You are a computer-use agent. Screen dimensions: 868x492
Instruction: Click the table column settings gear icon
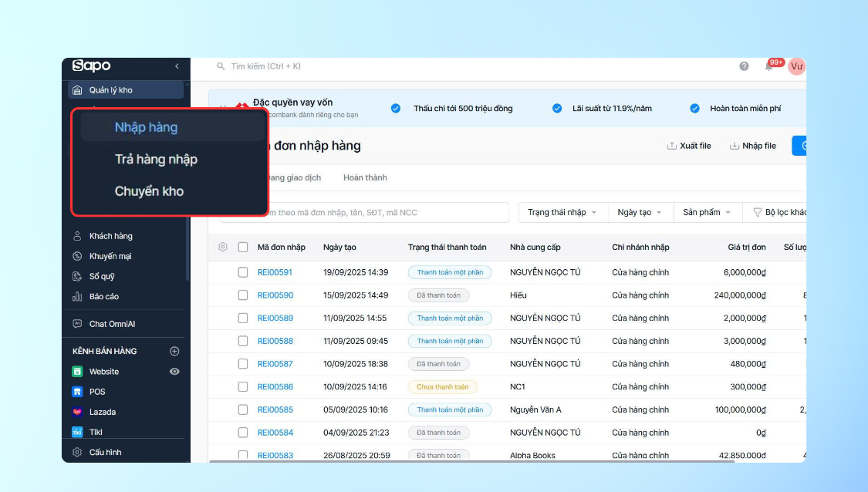tap(223, 248)
